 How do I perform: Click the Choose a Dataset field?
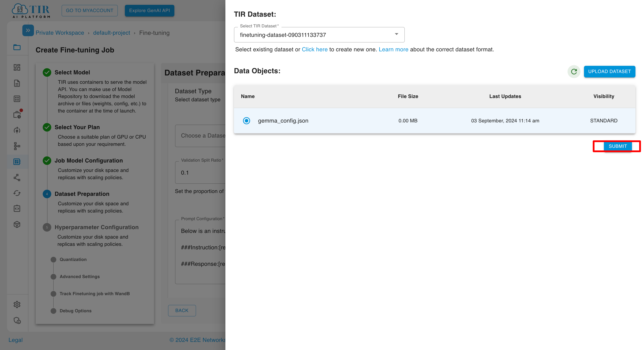click(200, 136)
